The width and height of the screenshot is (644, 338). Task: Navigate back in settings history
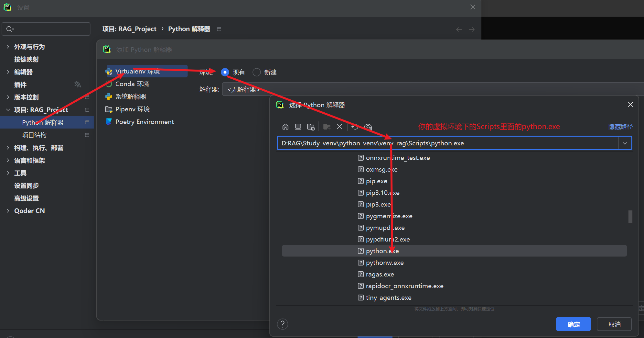click(459, 29)
